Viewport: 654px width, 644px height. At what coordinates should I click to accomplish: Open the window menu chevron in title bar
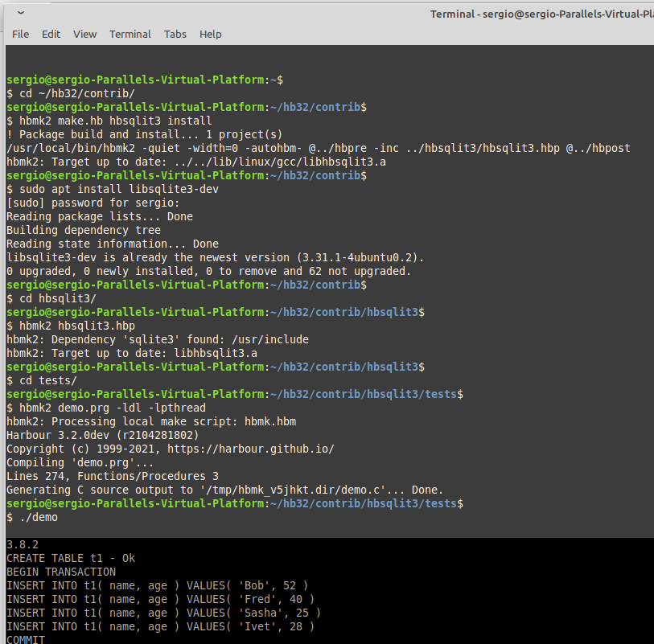[20, 13]
